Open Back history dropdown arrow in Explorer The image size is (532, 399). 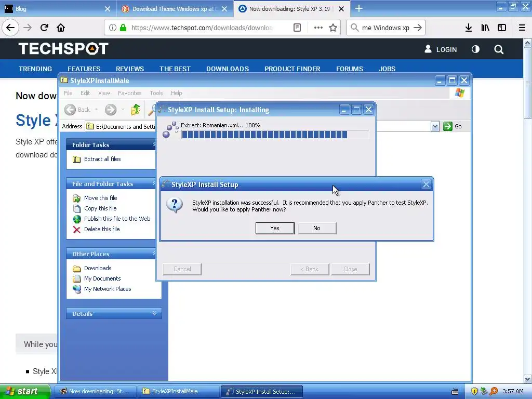click(x=96, y=110)
